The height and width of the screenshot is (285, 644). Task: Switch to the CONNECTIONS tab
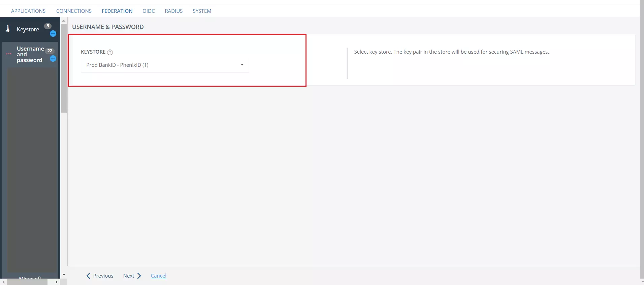(74, 11)
